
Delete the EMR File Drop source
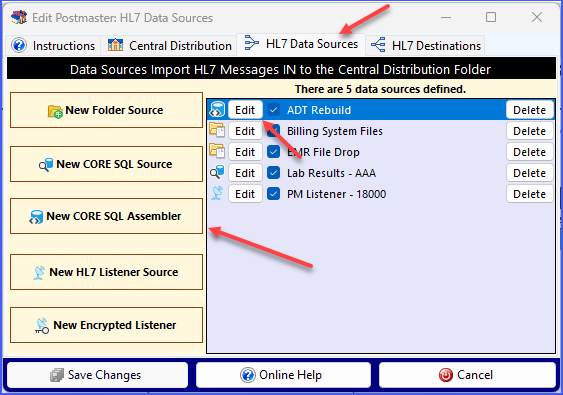click(x=529, y=152)
